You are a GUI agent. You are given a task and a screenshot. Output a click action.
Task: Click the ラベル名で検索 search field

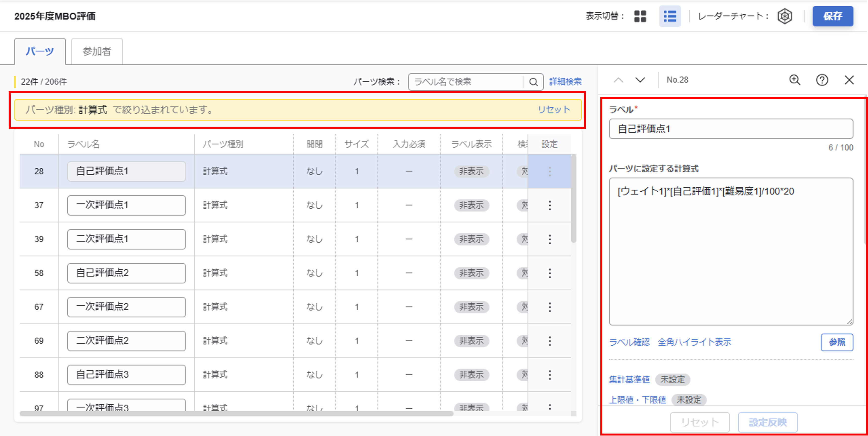(x=465, y=82)
